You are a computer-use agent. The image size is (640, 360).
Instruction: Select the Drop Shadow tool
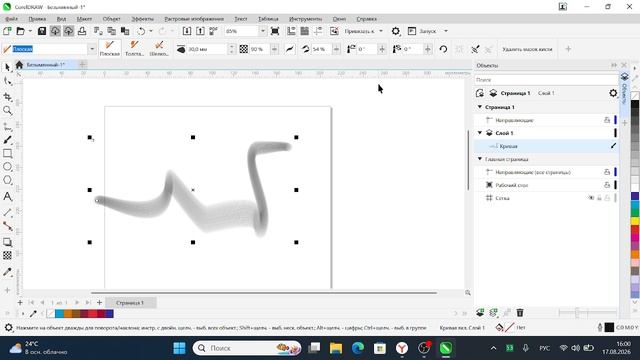7,242
